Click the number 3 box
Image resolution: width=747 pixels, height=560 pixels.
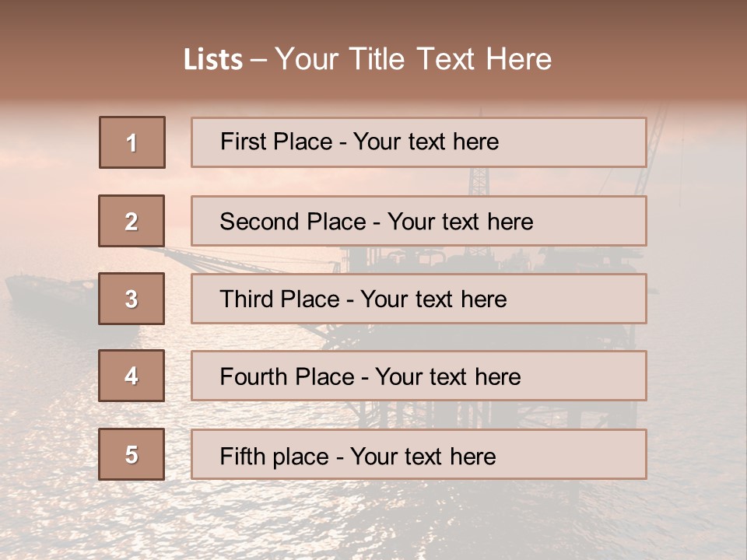coord(132,299)
